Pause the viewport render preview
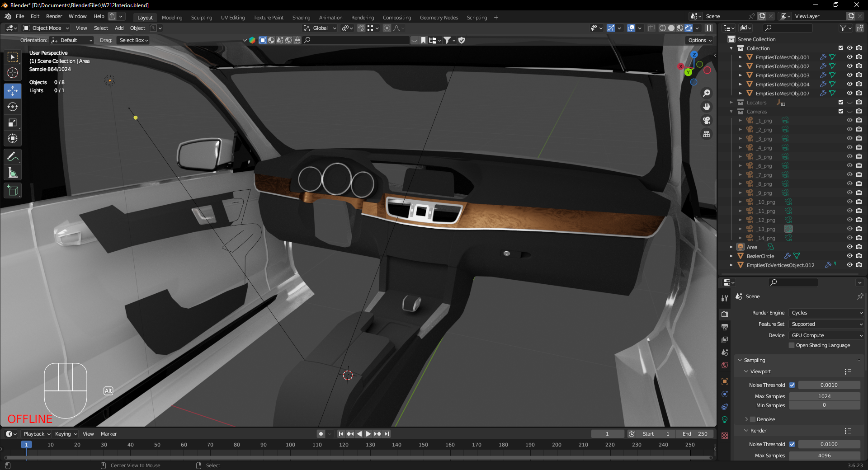The image size is (868, 470). 709,28
